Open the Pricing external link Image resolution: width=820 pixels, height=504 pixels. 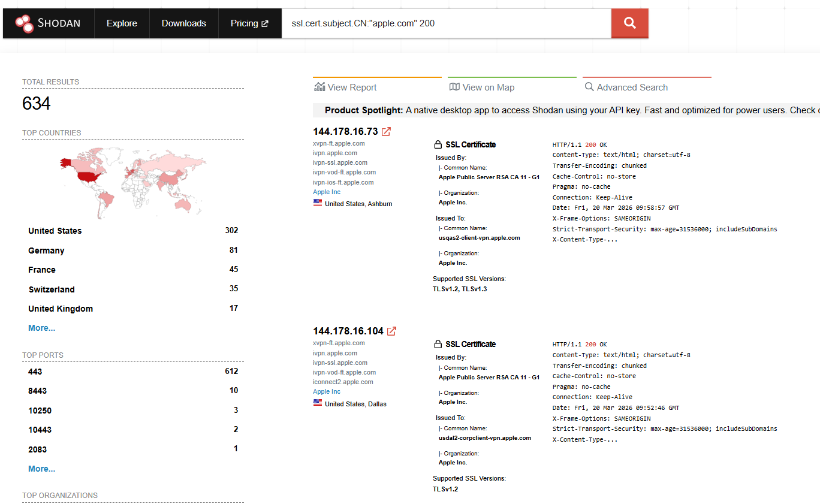pyautogui.click(x=249, y=23)
